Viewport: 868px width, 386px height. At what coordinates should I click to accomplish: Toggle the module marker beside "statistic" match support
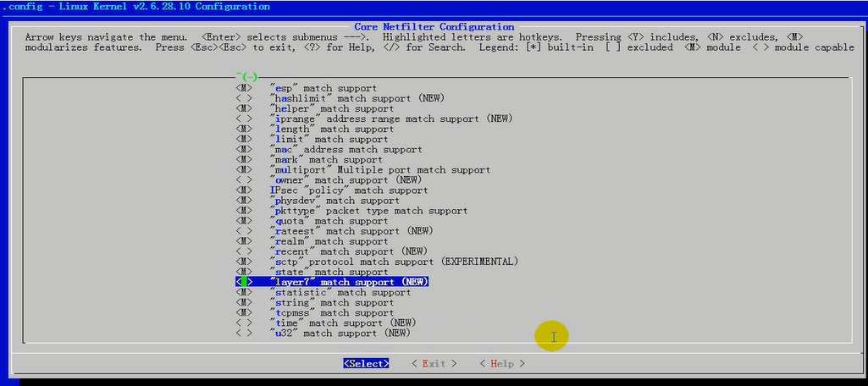click(244, 293)
